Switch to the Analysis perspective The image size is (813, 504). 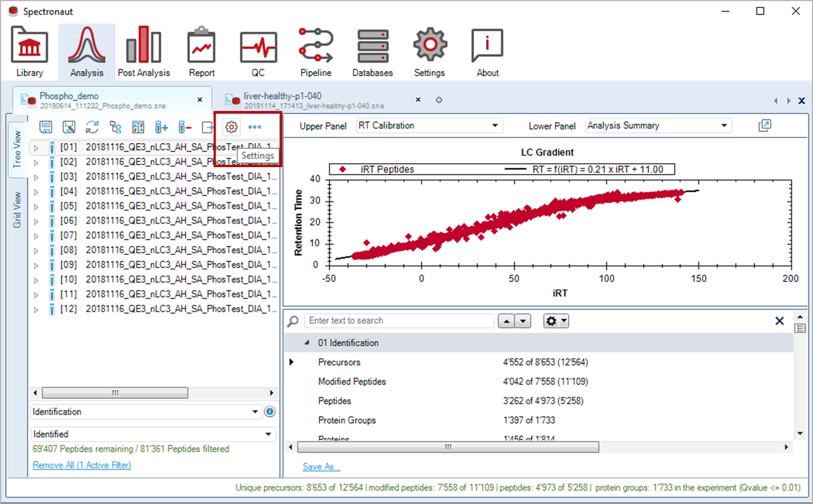(87, 52)
